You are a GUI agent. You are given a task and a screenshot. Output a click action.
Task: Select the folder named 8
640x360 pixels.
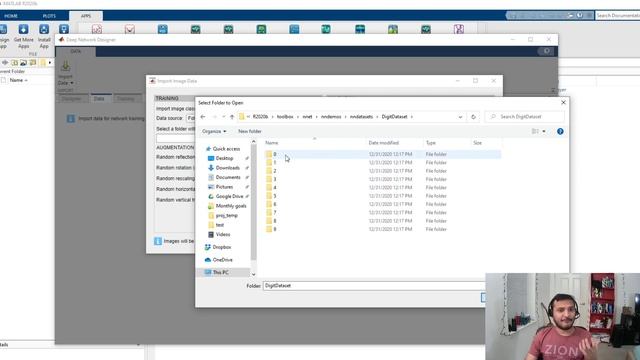coord(382,221)
